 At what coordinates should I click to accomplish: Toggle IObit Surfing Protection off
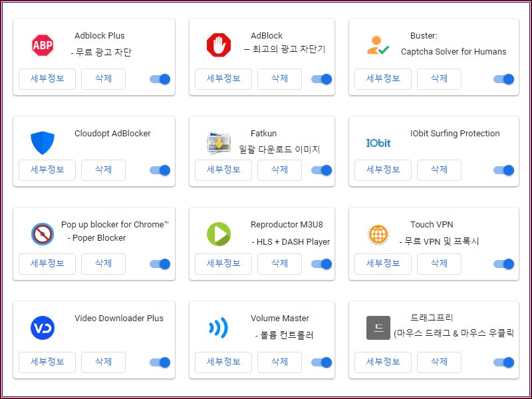pos(504,170)
